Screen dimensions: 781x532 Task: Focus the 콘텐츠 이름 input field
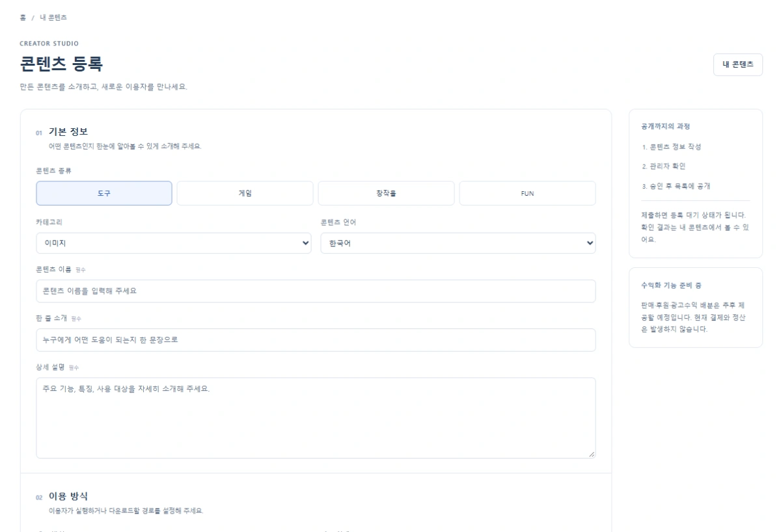[x=316, y=291]
